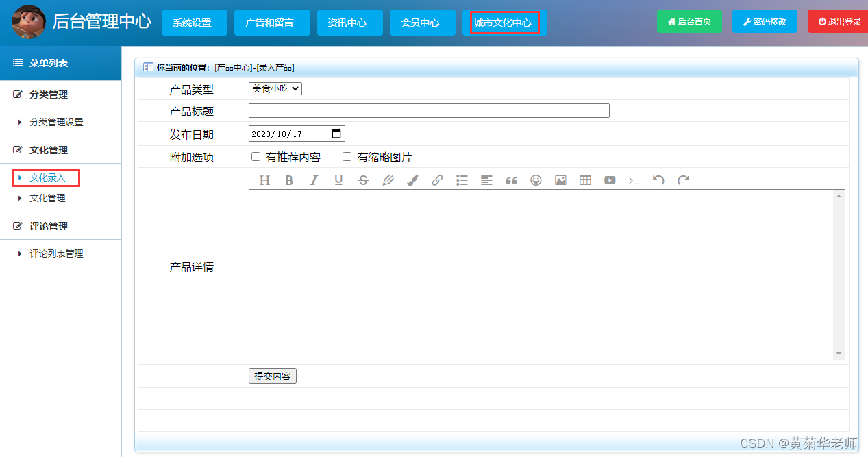Insert a hyperlink in the editor
The width and height of the screenshot is (868, 457).
pyautogui.click(x=437, y=180)
